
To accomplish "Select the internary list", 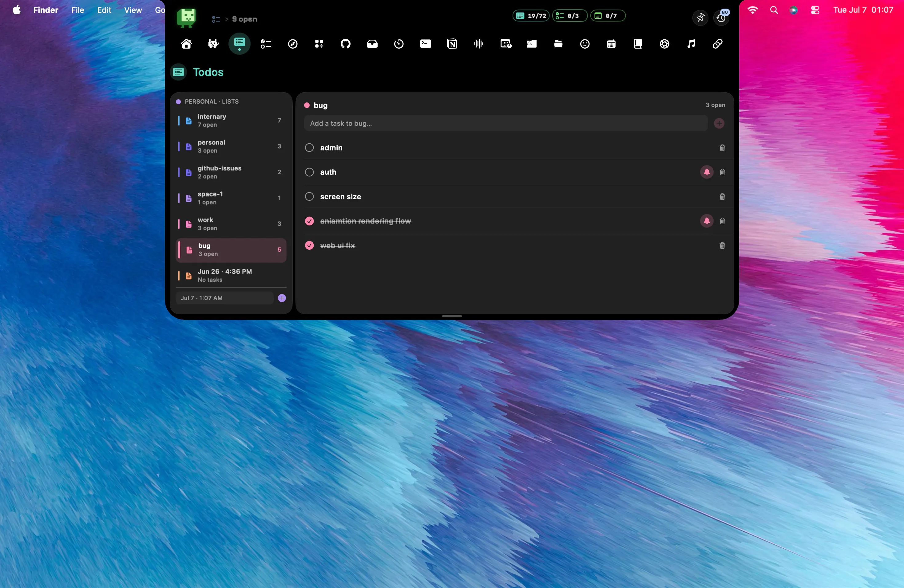I will [231, 121].
